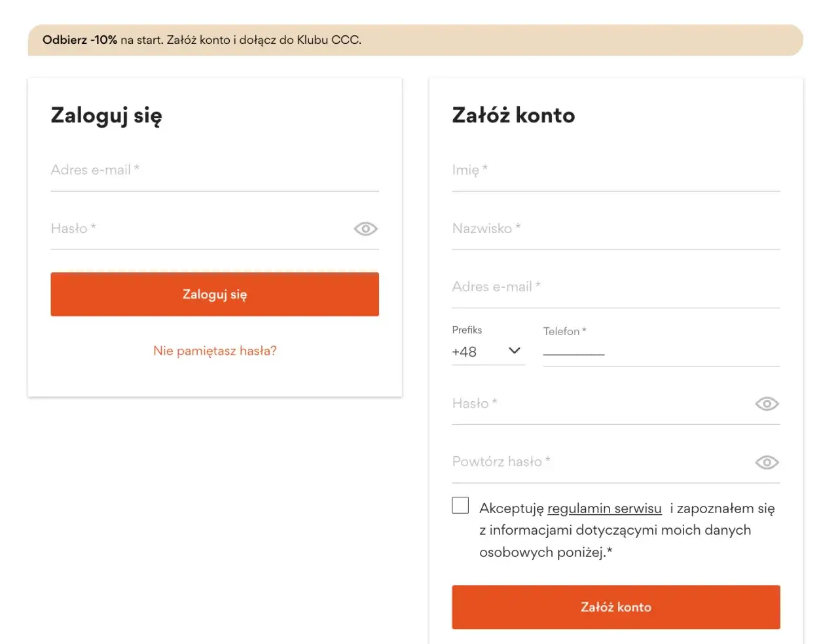The height and width of the screenshot is (644, 838).
Task: Click the Załóż konto button
Action: click(x=615, y=607)
